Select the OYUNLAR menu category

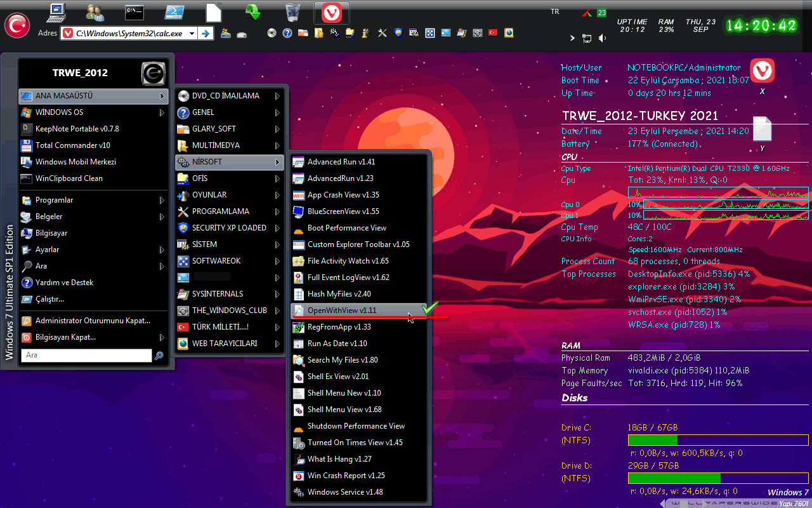[230, 195]
